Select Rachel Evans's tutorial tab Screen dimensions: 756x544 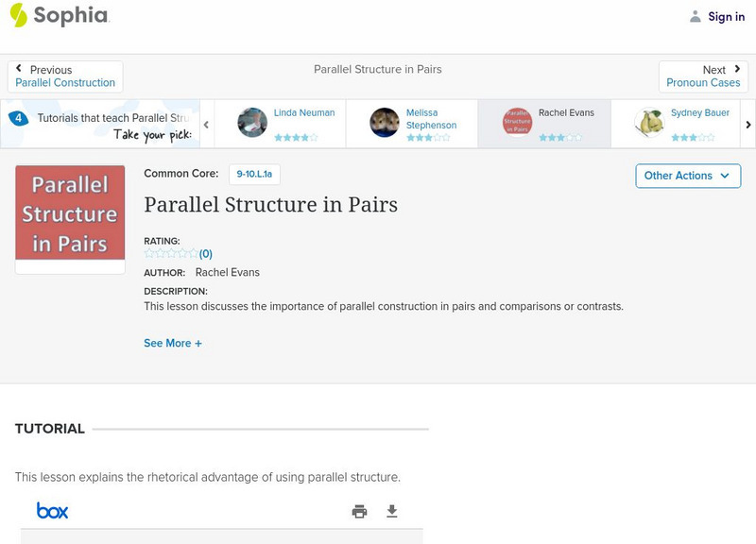pyautogui.click(x=544, y=124)
